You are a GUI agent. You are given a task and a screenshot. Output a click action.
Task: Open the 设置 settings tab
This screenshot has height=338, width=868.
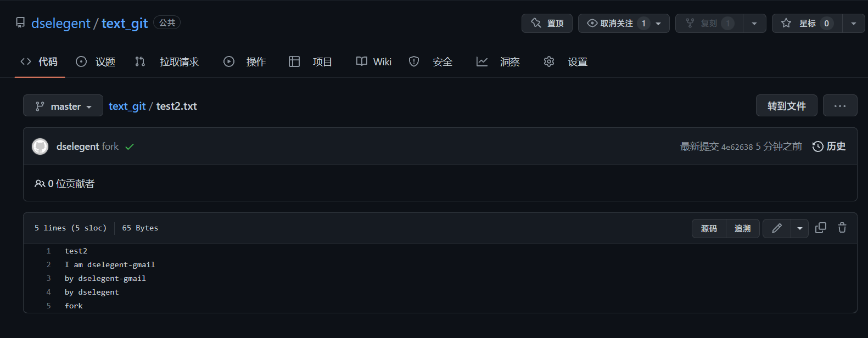point(565,61)
